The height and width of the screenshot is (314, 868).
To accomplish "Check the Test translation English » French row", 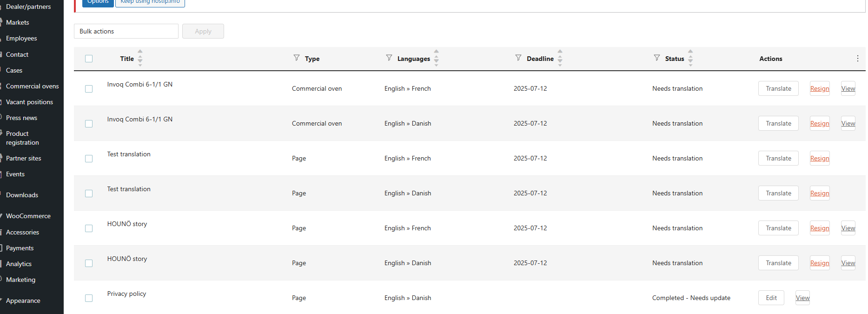I will [x=89, y=159].
